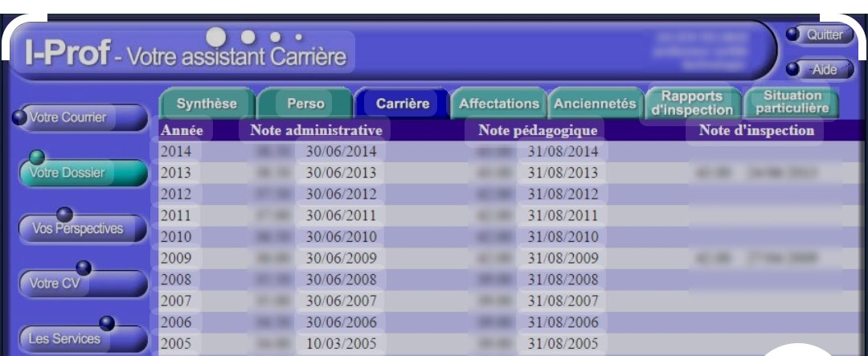Select the 2013 year cell
This screenshot has width=868, height=356.
coord(176,173)
